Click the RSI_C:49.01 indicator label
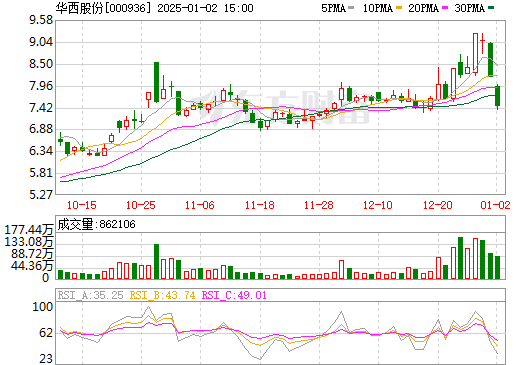The image size is (520, 365). tap(234, 295)
